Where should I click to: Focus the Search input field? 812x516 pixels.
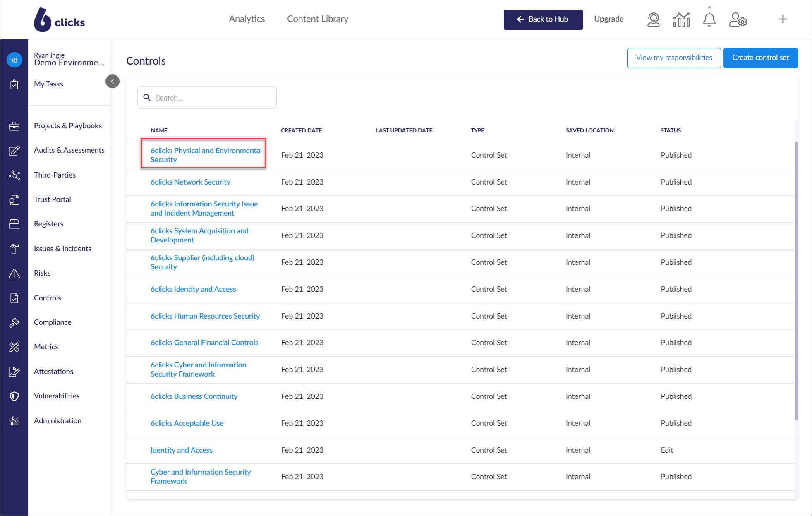point(207,98)
